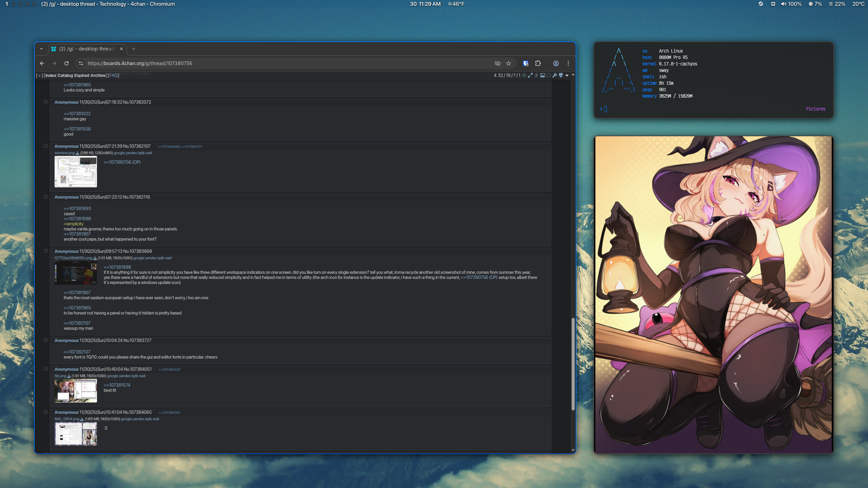Expand board list plus bracket
868x488 pixels.
click(x=39, y=76)
